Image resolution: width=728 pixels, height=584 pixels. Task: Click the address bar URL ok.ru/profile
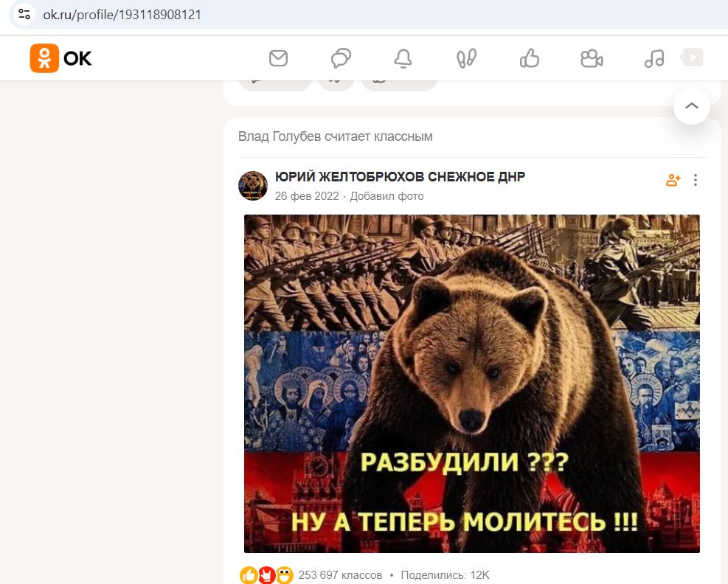tap(122, 15)
